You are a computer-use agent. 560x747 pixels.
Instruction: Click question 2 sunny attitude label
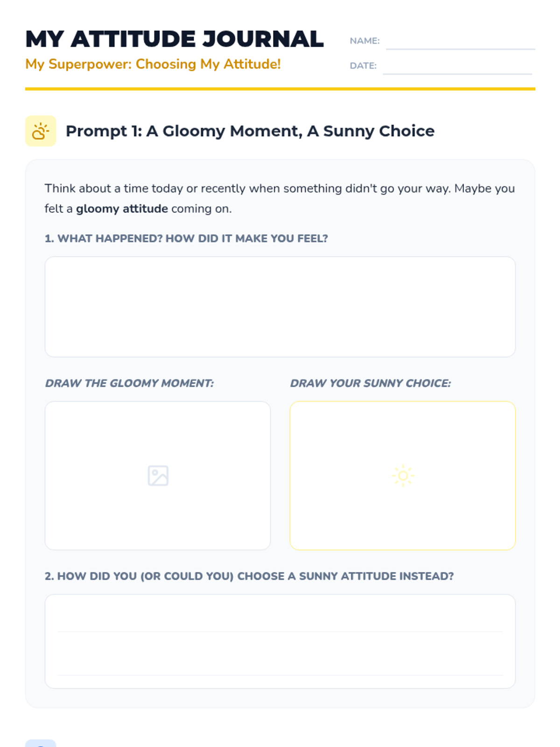click(249, 576)
